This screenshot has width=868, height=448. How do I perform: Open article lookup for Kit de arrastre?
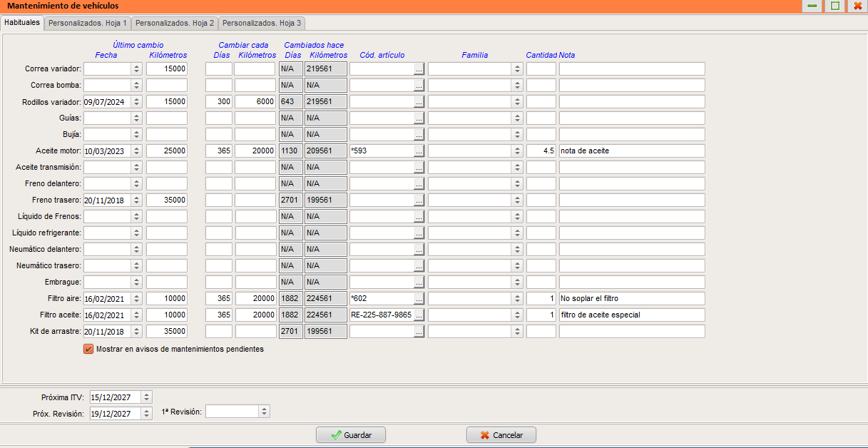click(419, 332)
